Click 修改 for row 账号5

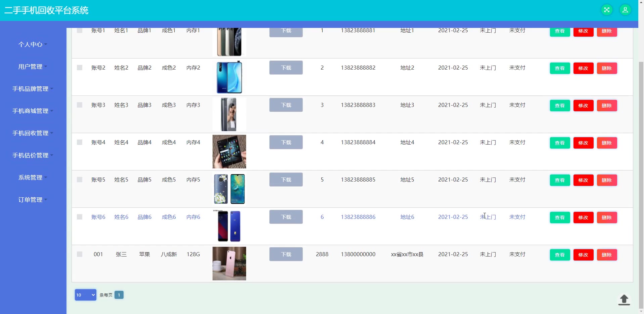pos(583,180)
